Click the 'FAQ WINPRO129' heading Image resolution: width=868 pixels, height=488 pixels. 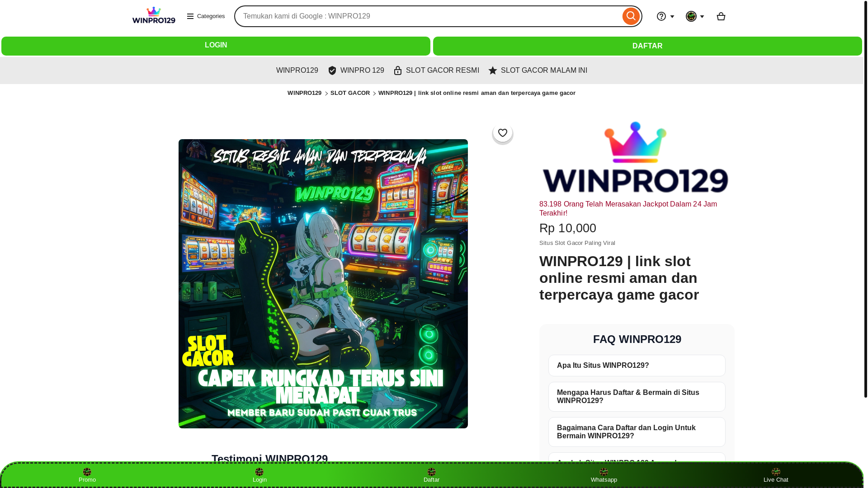pos(637,339)
